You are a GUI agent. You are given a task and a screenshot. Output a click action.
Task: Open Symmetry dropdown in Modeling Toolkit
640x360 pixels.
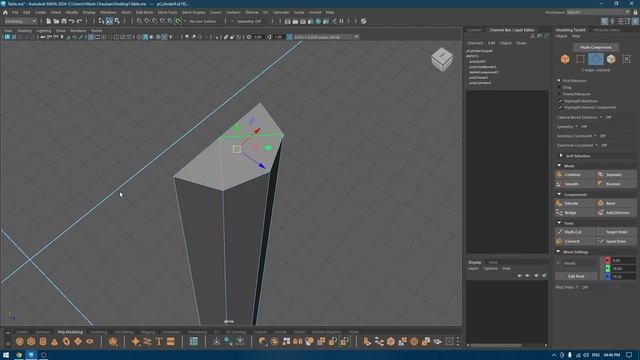click(x=576, y=127)
